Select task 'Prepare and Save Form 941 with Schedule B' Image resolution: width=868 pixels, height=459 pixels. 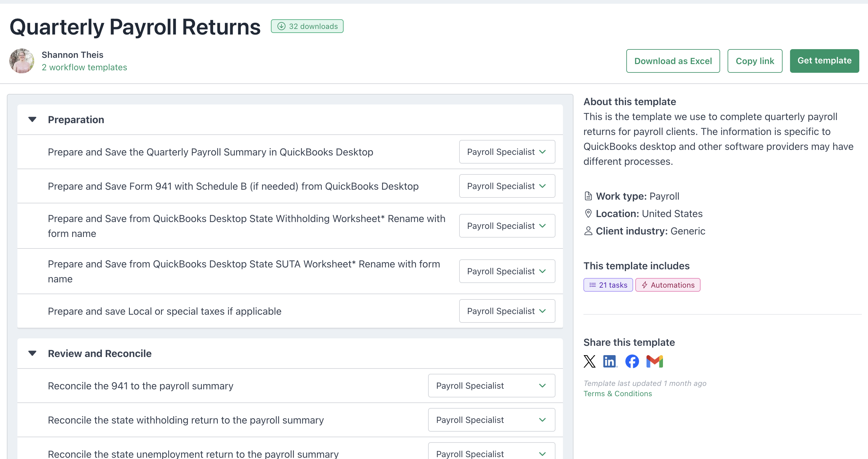(x=233, y=186)
